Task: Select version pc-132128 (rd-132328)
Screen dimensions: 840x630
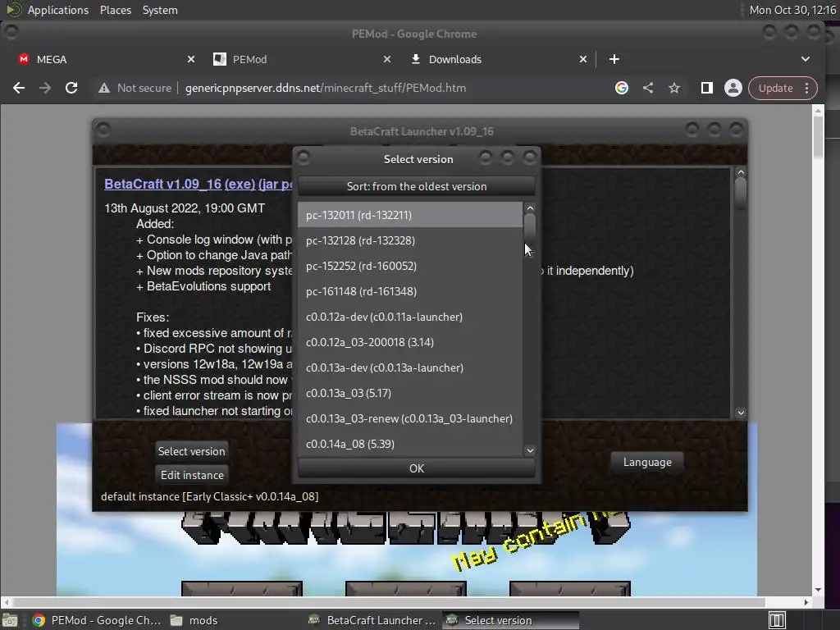Action: pyautogui.click(x=410, y=240)
